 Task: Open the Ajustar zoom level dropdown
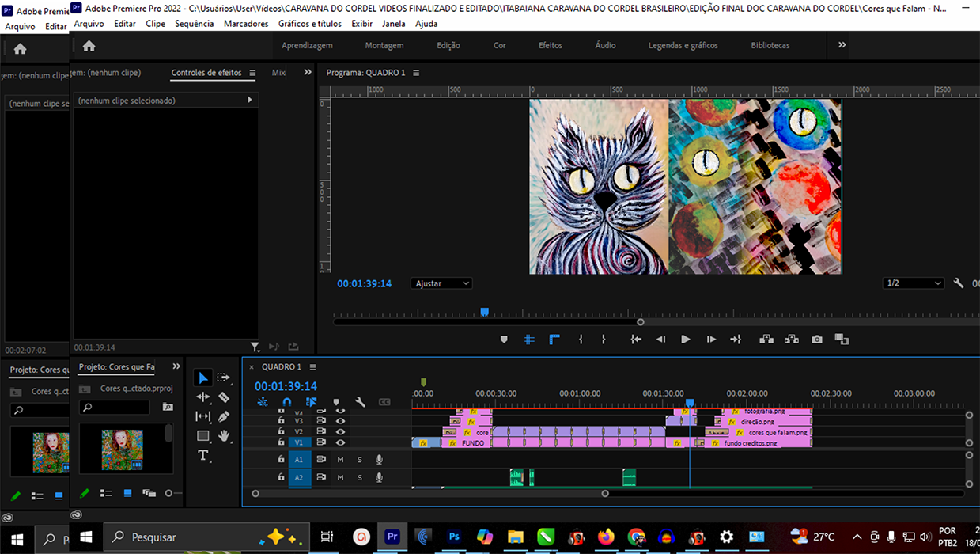pos(441,283)
